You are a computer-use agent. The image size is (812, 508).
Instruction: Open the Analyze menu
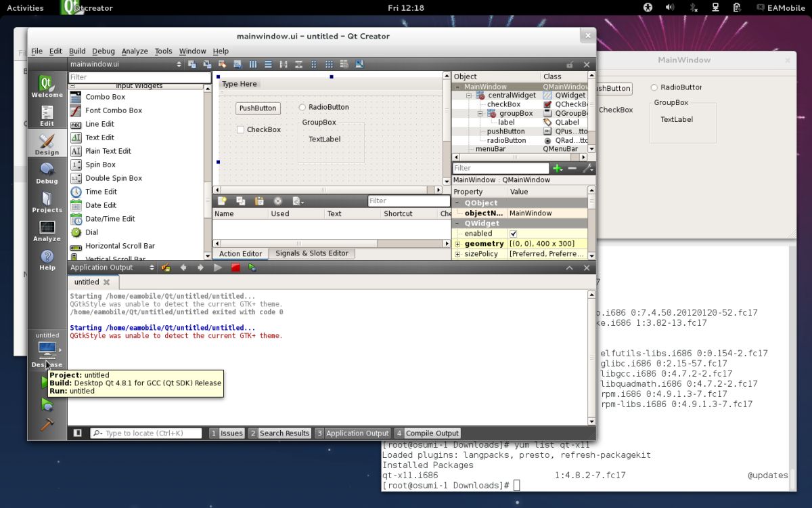pos(135,51)
